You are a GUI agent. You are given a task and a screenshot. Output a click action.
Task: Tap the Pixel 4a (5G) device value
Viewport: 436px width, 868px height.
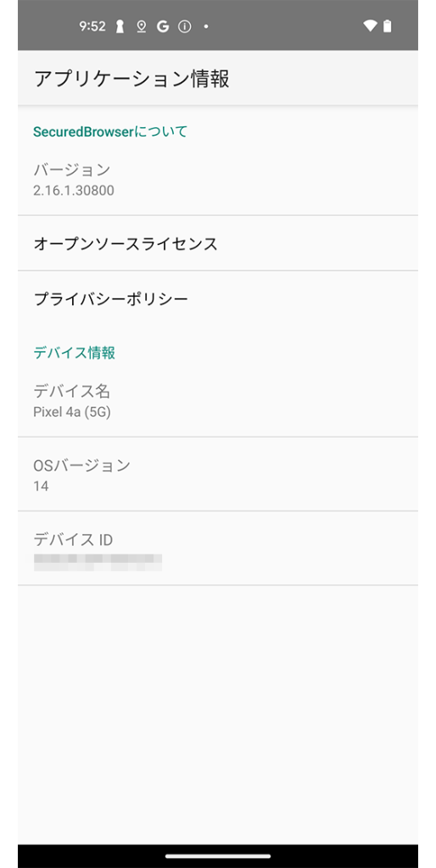72,413
